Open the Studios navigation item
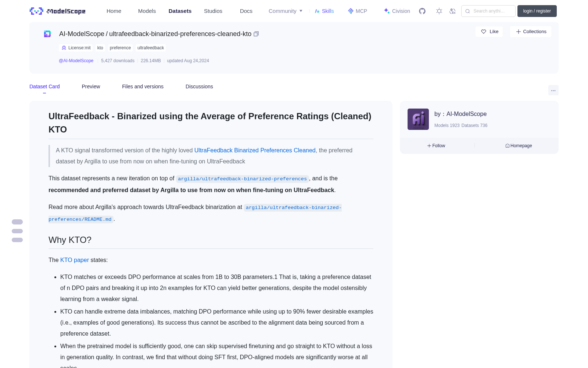Screen dimensions: 588x368 pyautogui.click(x=213, y=11)
